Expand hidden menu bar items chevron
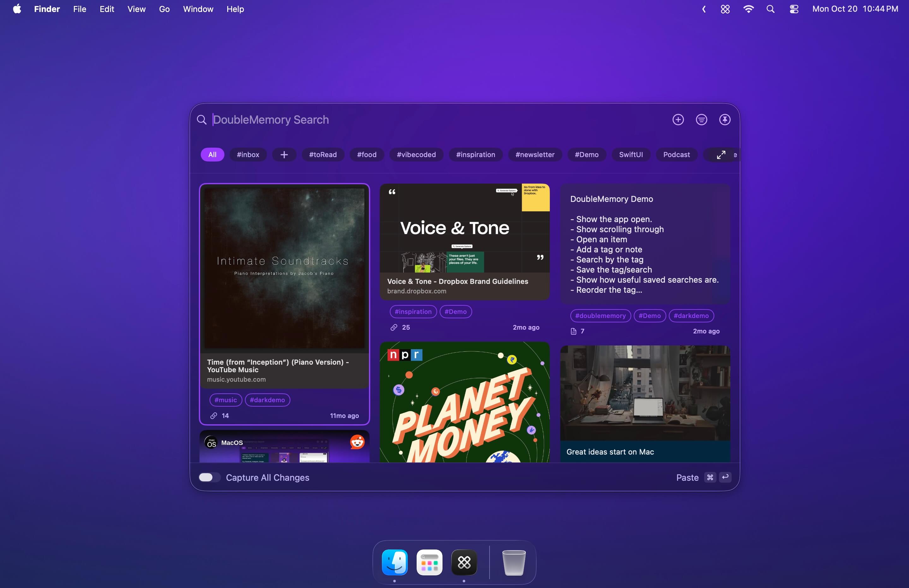Screen dimensions: 909x588 704,9
